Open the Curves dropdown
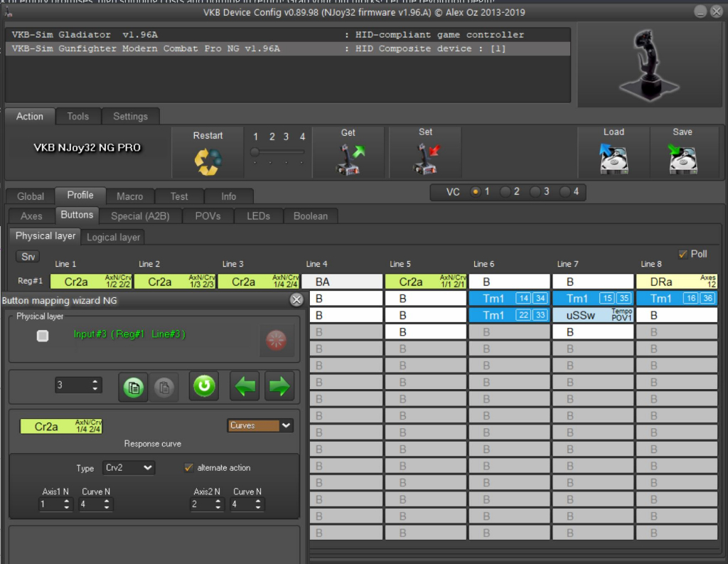Image resolution: width=728 pixels, height=564 pixels. 260,425
